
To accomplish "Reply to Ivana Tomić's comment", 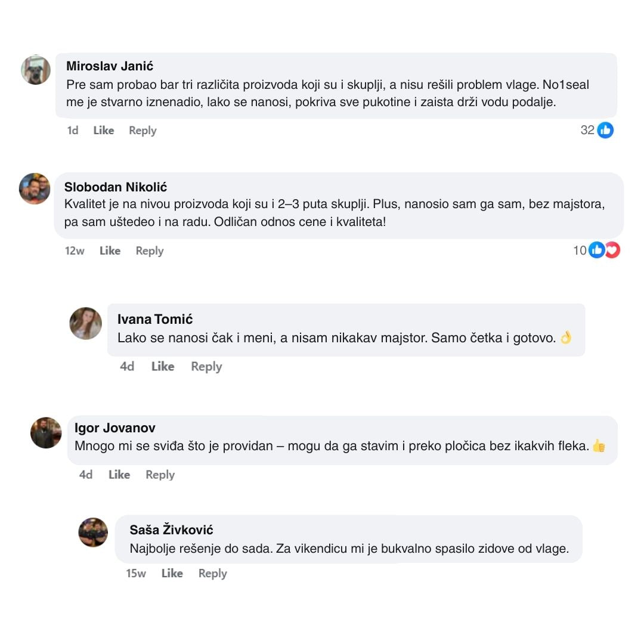I will click(206, 367).
